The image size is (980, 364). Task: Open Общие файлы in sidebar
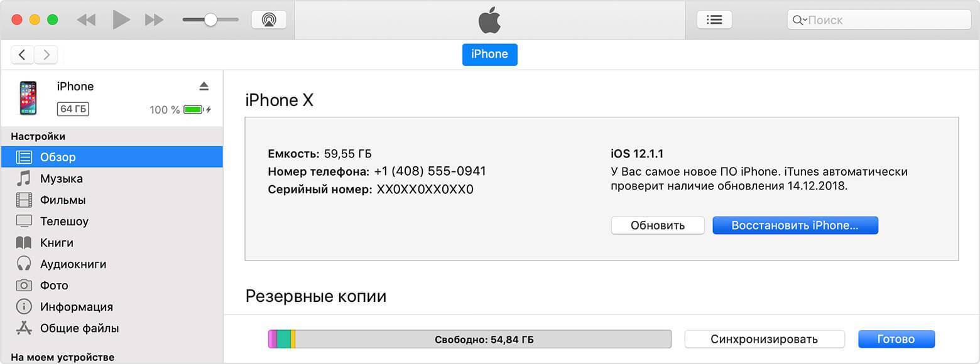pos(79,328)
